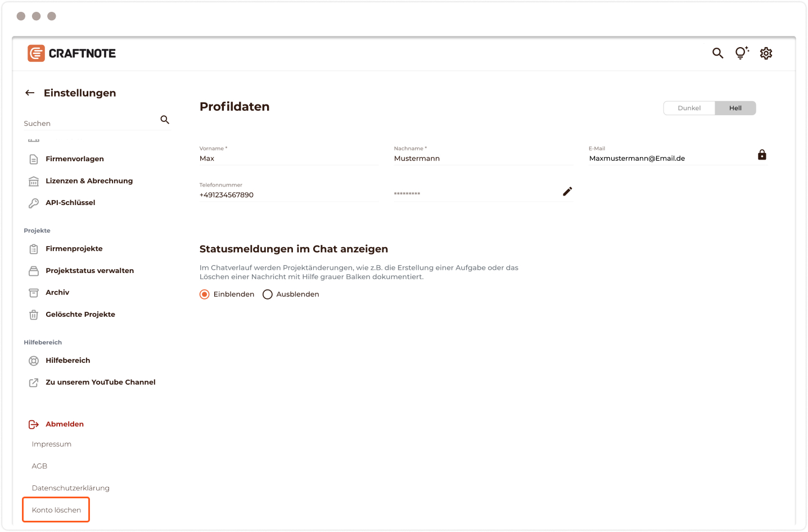Click the Firmenprojekte clipboard icon
Screen dimensions: 808x532
pyautogui.click(x=34, y=249)
